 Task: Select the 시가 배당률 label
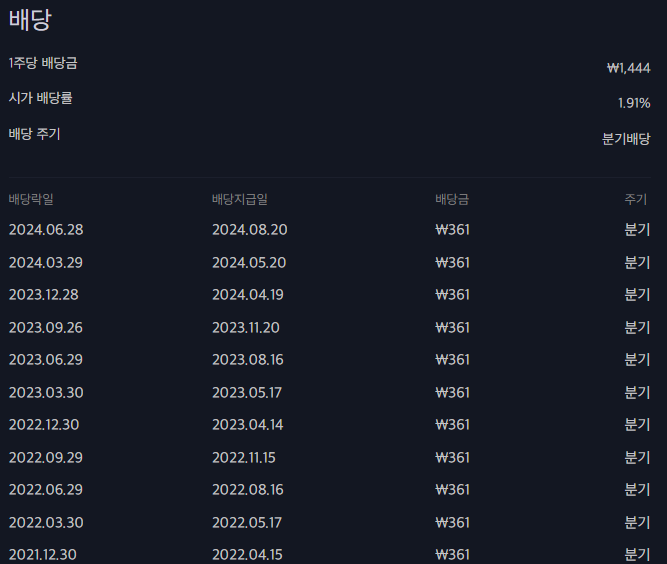40,98
